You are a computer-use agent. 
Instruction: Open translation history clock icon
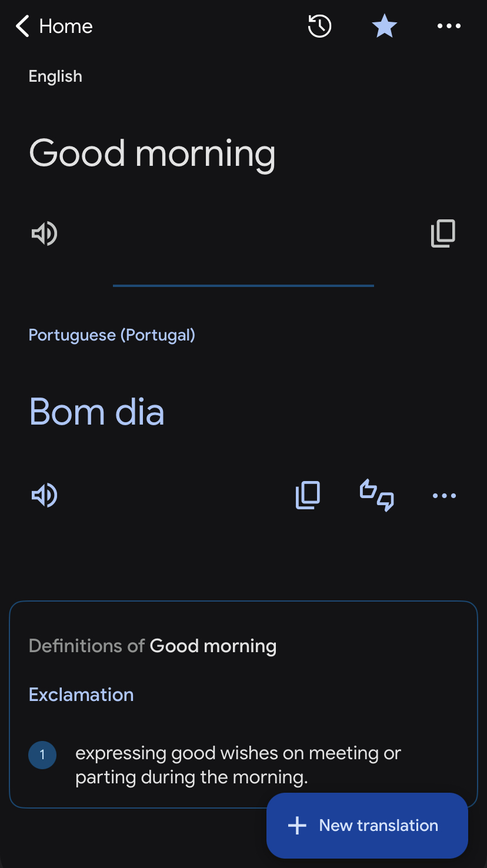(319, 26)
